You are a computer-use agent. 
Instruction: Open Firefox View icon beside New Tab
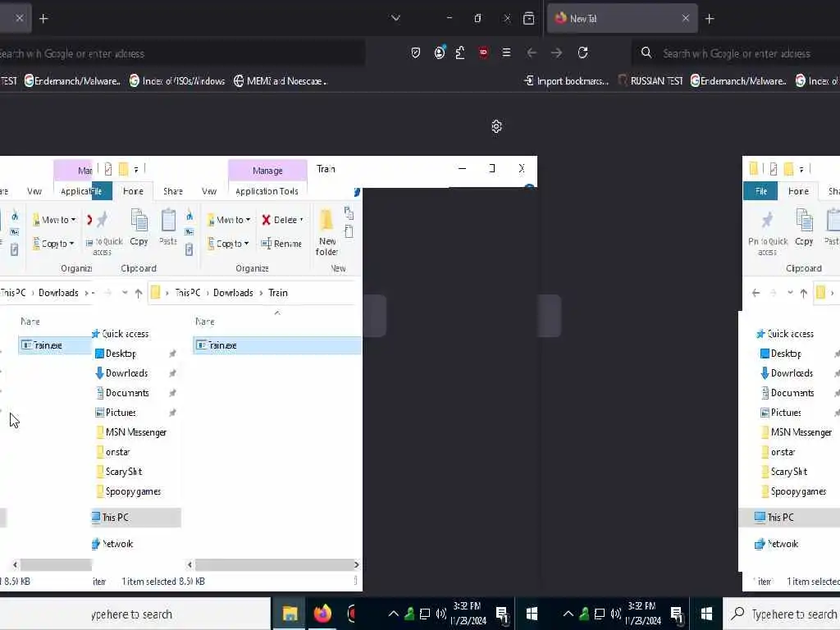click(529, 19)
